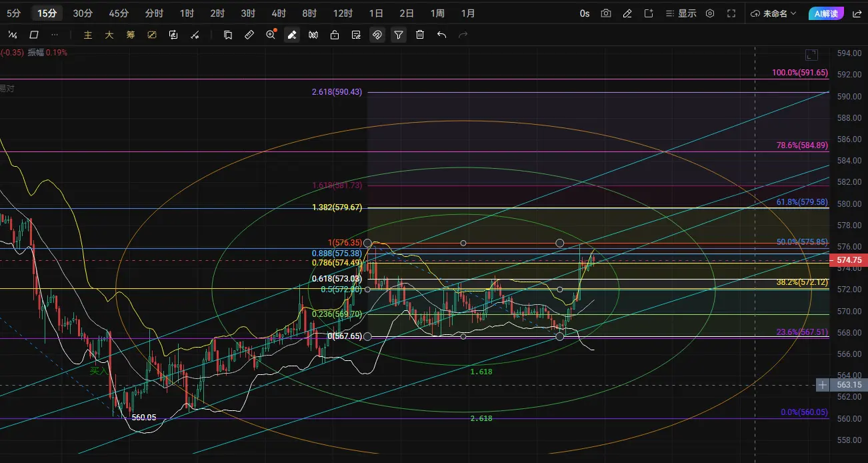868x463 pixels.
Task: Toggle the lock drawings icon
Action: [335, 35]
